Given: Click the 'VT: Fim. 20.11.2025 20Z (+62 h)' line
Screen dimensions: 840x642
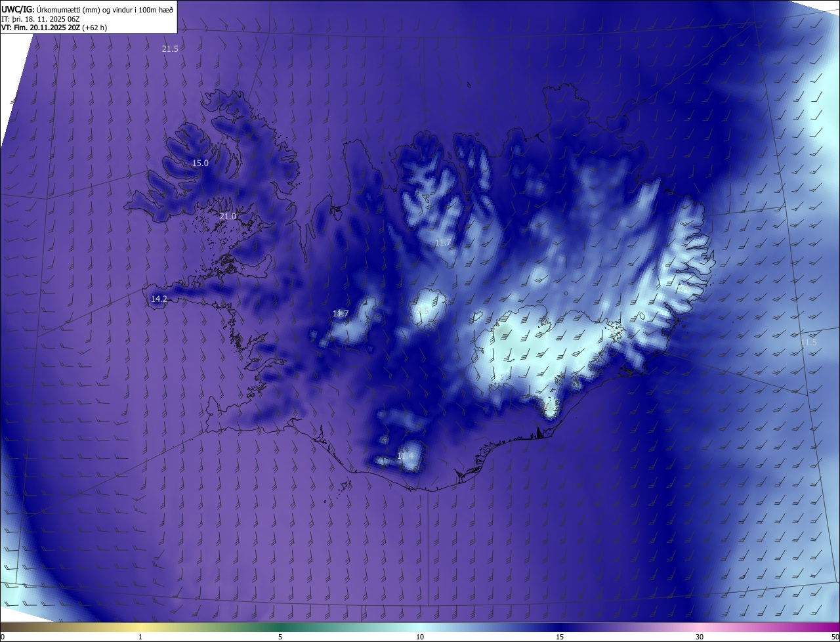Looking at the screenshot, I should point(54,28).
